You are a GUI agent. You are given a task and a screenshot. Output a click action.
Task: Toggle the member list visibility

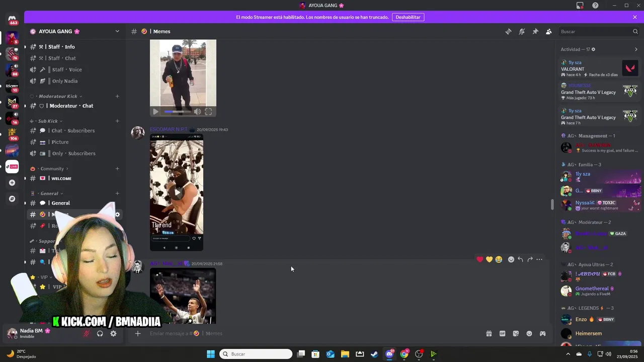[549, 31]
